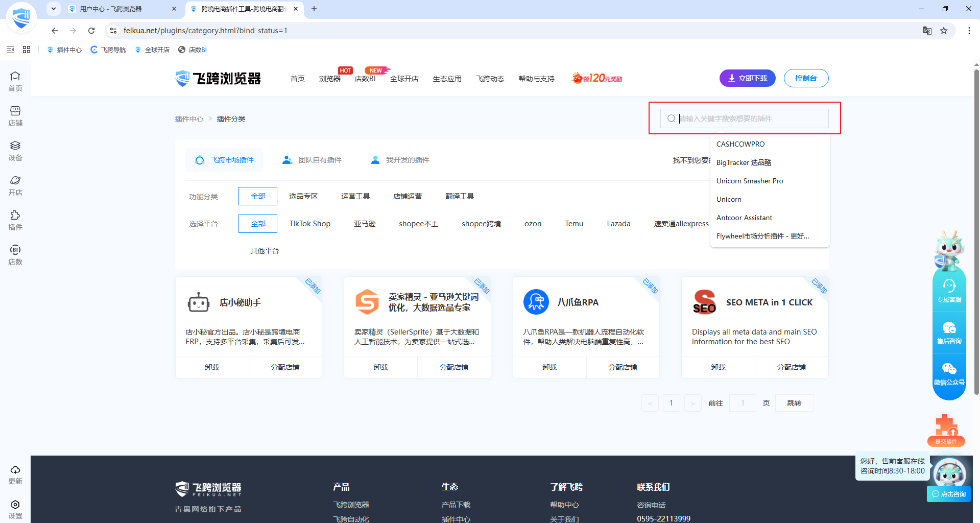Image resolution: width=980 pixels, height=523 pixels.
Task: Click the 提交插件 orange puzzle icon
Action: tap(946, 430)
